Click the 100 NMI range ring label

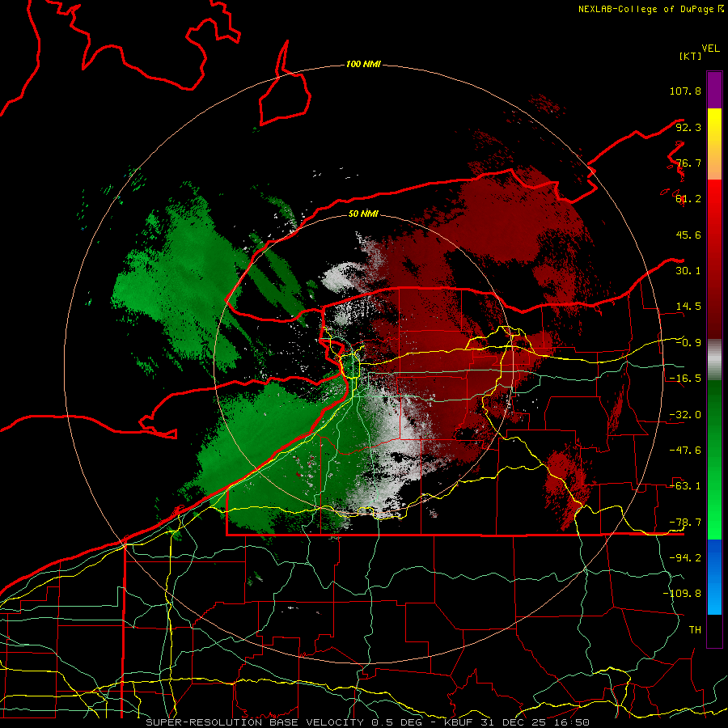click(363, 64)
